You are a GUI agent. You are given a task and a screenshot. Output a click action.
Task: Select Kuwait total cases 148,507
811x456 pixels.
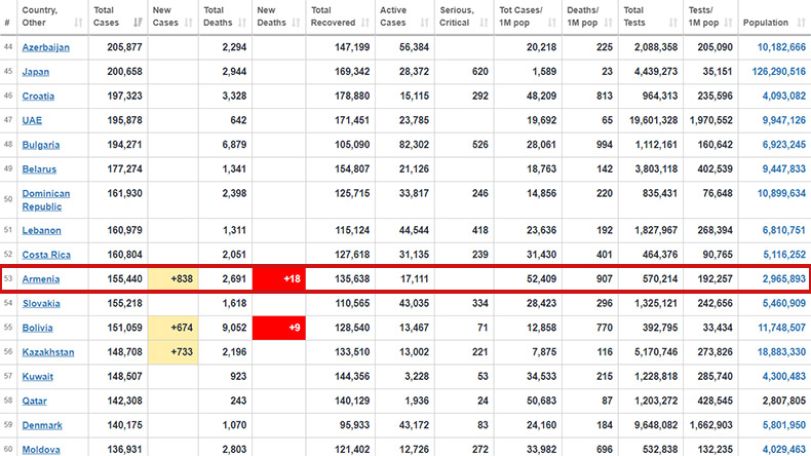[125, 376]
